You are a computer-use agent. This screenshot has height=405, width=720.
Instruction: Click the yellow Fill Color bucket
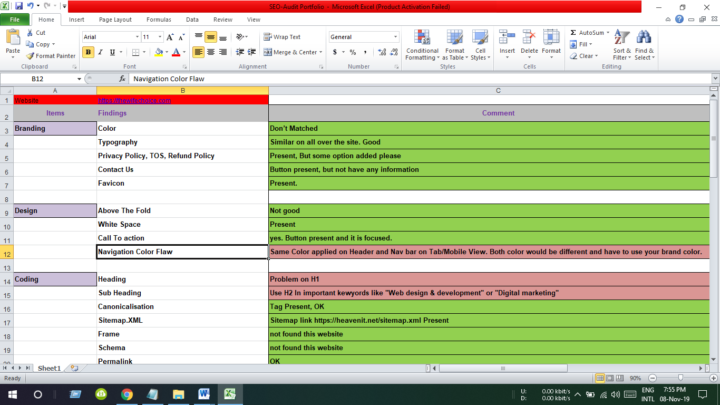157,52
